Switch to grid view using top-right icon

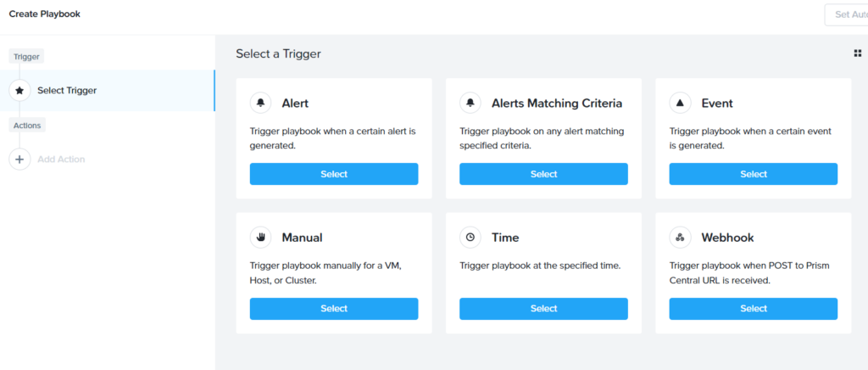click(858, 53)
